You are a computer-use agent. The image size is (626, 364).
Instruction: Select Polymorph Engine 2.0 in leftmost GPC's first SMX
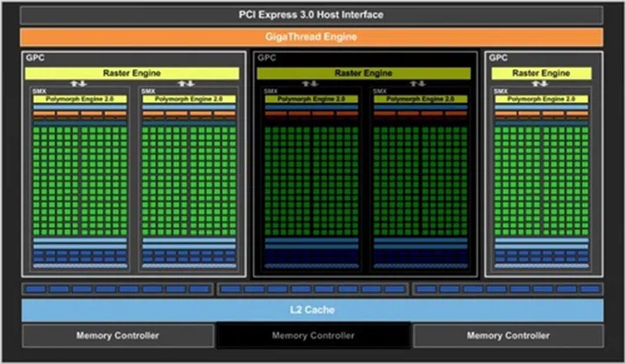(x=80, y=99)
